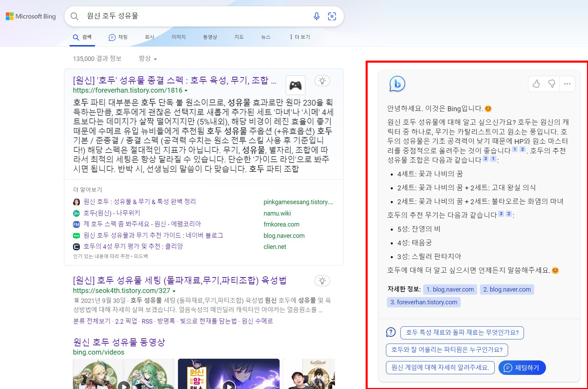
Task: Click lightbulb icon beside foreverhan result
Action: click(322, 81)
